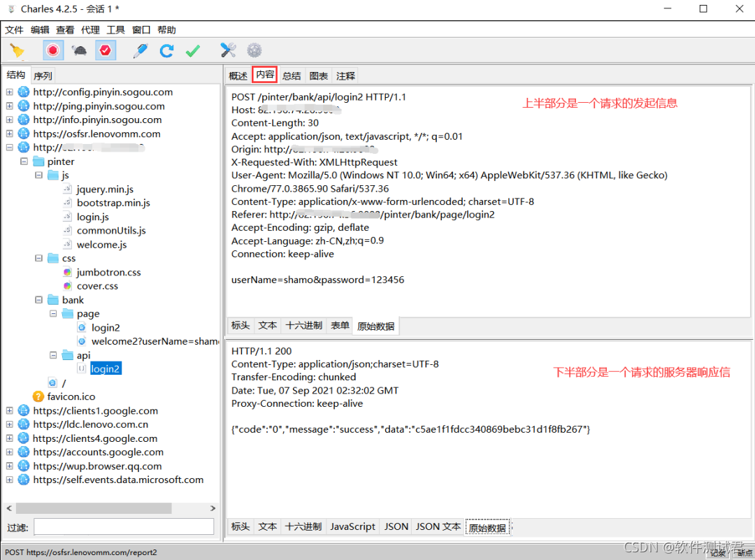This screenshot has width=755, height=560.
Task: Select jquery.min.js file icon
Action: [67, 189]
